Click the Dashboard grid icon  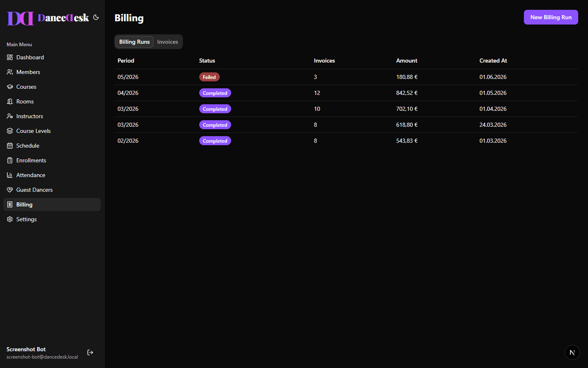10,57
